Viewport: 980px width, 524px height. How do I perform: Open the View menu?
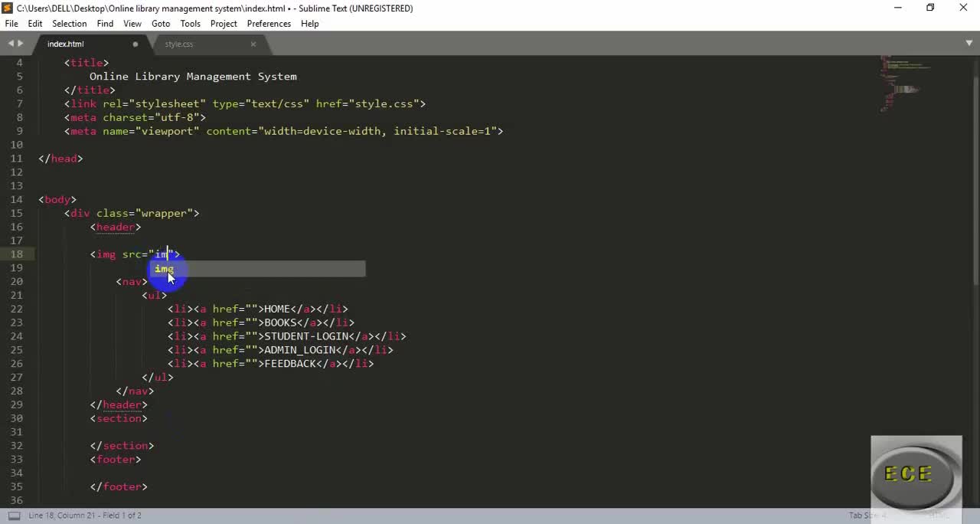(132, 24)
